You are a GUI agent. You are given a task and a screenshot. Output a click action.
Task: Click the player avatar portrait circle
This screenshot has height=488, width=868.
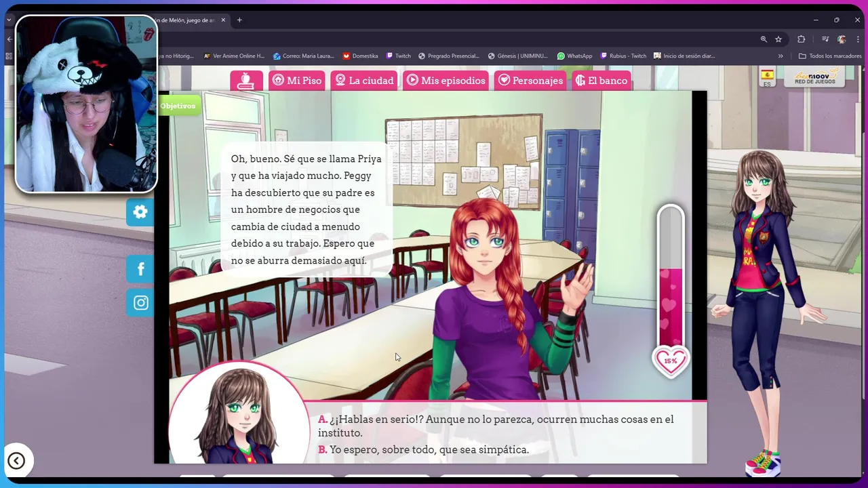(239, 413)
